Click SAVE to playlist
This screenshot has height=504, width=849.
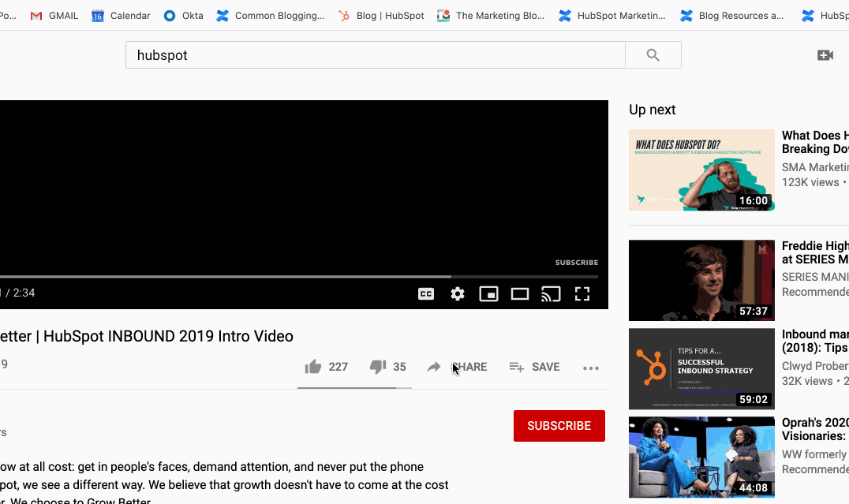pyautogui.click(x=534, y=367)
